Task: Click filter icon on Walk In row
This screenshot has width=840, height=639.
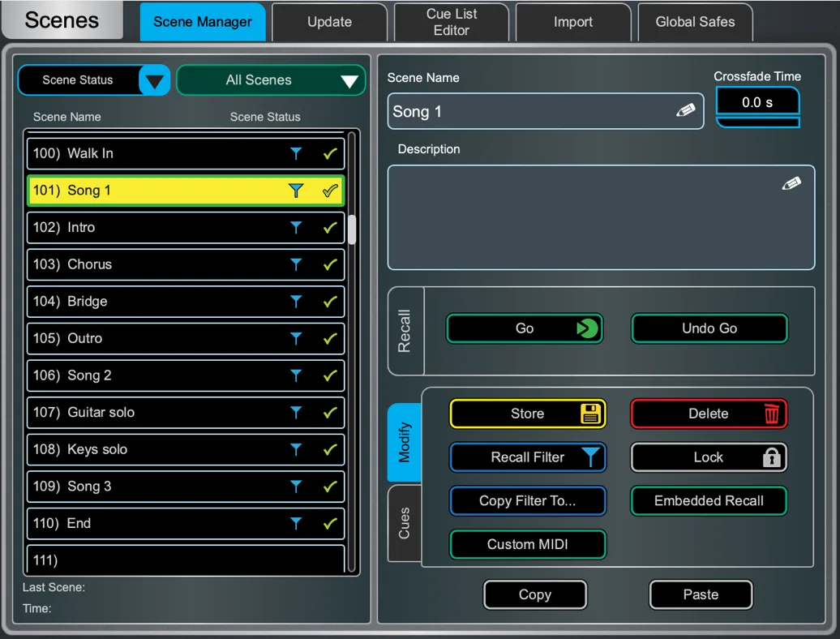Action: point(296,154)
